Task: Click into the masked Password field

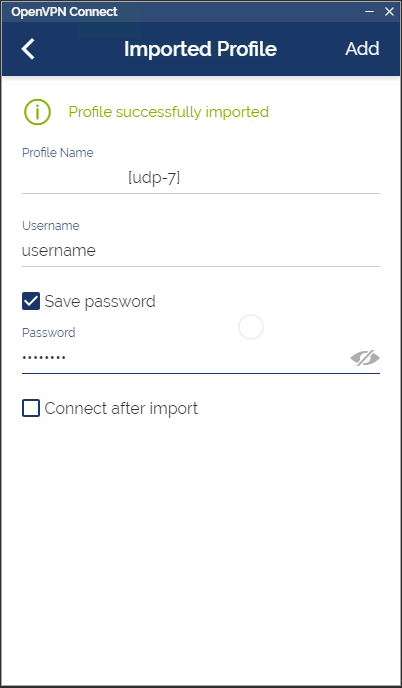Action: click(184, 358)
